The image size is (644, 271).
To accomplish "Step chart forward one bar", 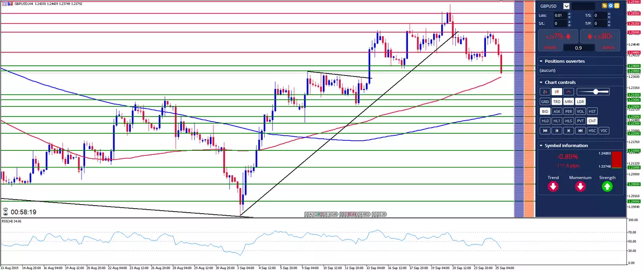I will pos(569,131).
